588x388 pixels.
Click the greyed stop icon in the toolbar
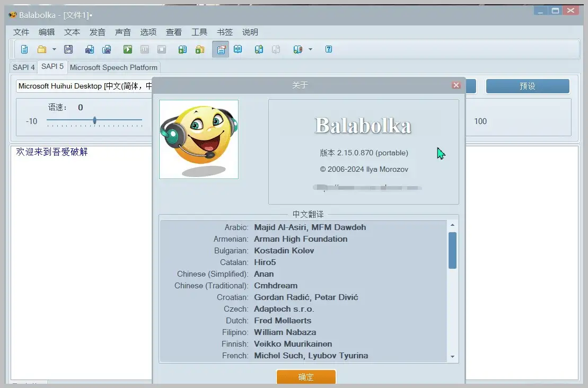(x=162, y=49)
